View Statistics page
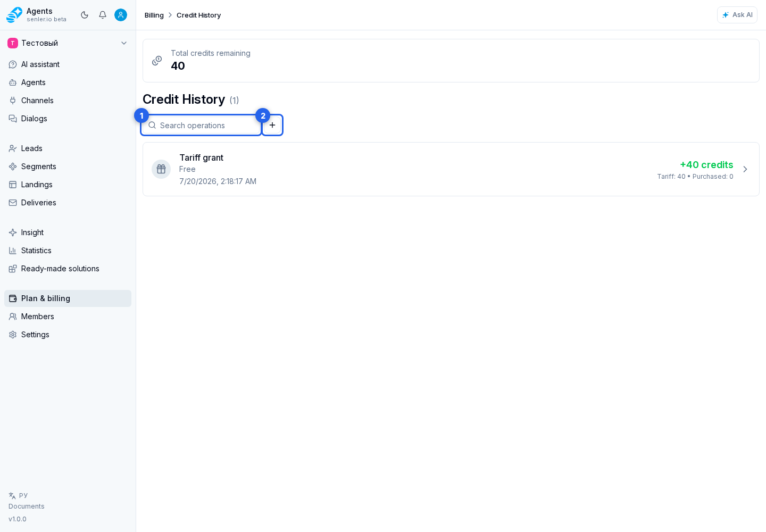This screenshot has width=766, height=532. 68,251
